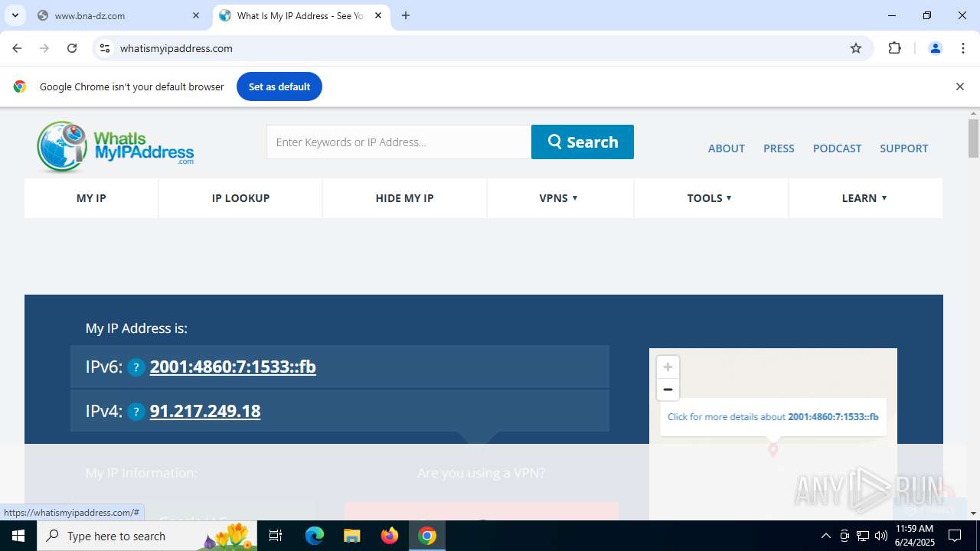Screen dimensions: 980x551
Task: Open the PODCAST link
Action: (x=837, y=148)
